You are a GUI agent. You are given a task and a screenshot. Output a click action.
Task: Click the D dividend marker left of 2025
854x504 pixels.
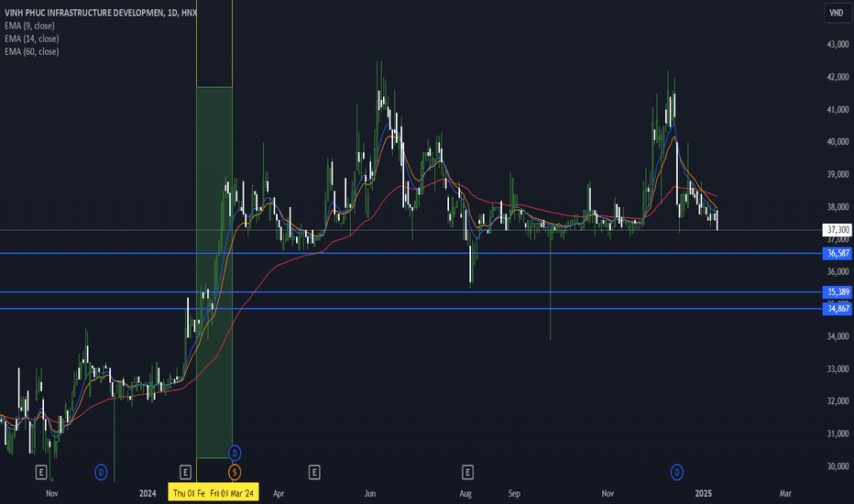click(x=676, y=473)
